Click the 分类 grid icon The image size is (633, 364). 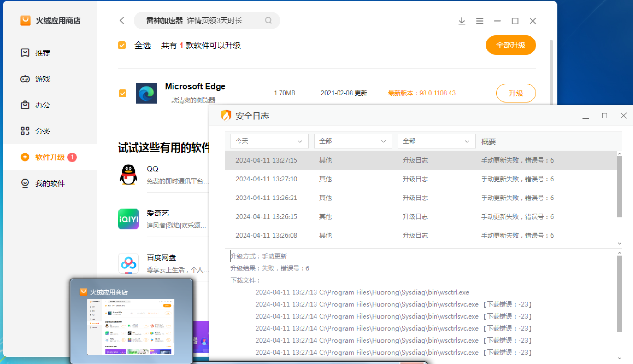[25, 131]
